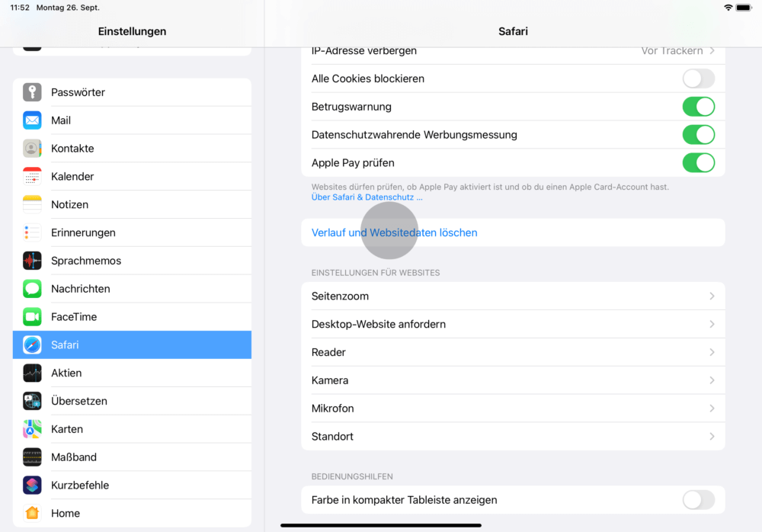This screenshot has width=762, height=532.
Task: Open Über Safari & Datenschutz link
Action: (x=367, y=197)
